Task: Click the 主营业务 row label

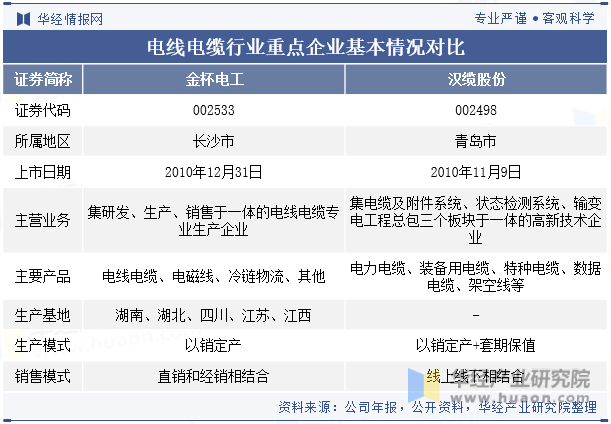Action: 43,221
